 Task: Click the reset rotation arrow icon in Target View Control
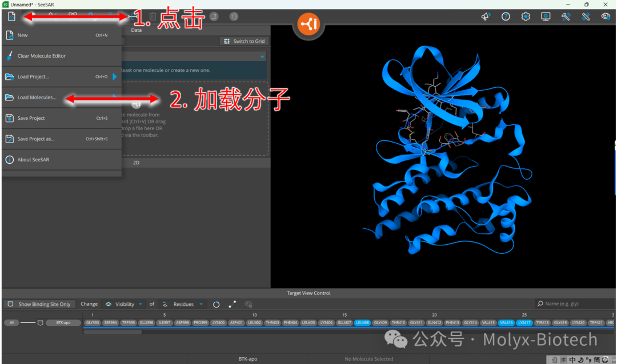[x=216, y=304]
